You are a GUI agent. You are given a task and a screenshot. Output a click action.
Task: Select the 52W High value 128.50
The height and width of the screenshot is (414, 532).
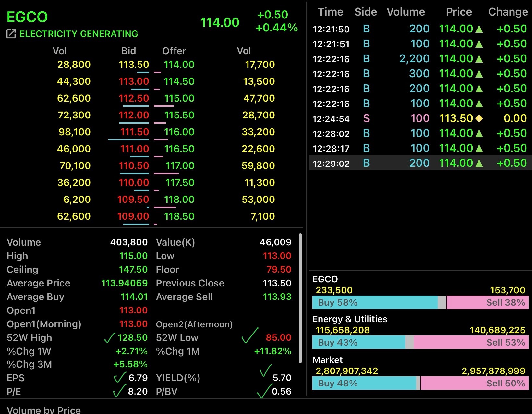[x=133, y=338]
